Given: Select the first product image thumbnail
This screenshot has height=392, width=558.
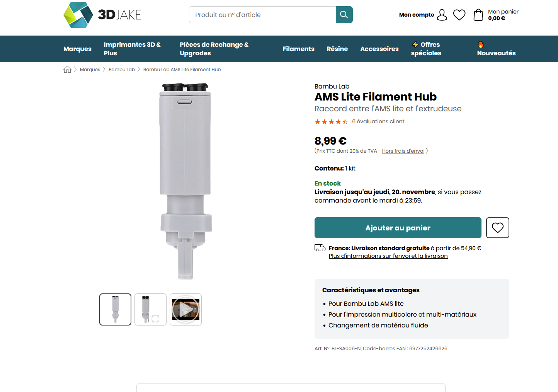Looking at the screenshot, I should [x=115, y=309].
